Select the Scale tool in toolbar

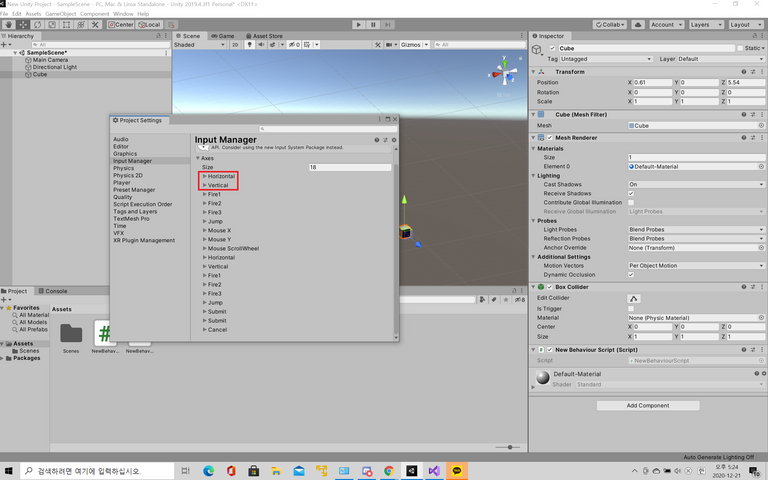[52, 24]
